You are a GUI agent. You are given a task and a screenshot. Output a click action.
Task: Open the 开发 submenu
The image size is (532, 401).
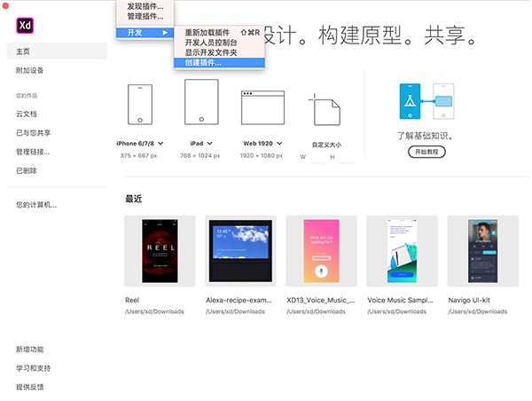click(x=144, y=33)
